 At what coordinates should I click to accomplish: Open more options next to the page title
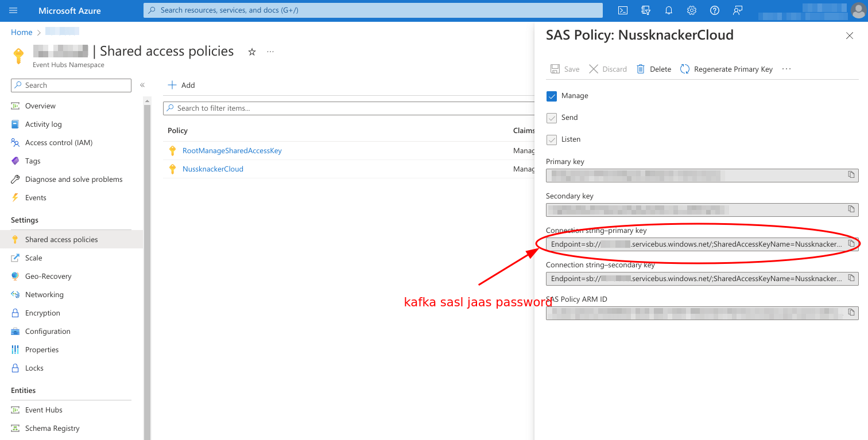270,52
